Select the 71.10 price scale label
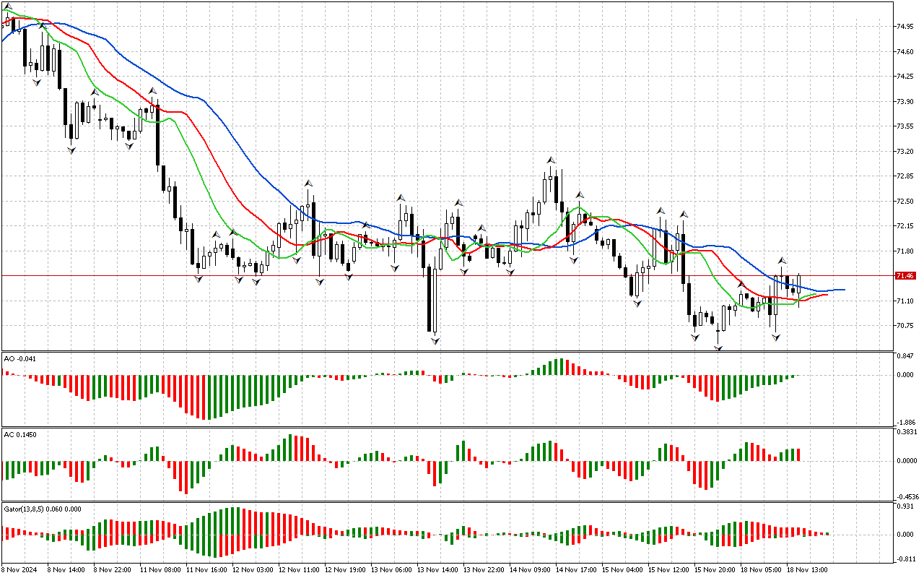The width and height of the screenshot is (924, 578). [x=906, y=301]
